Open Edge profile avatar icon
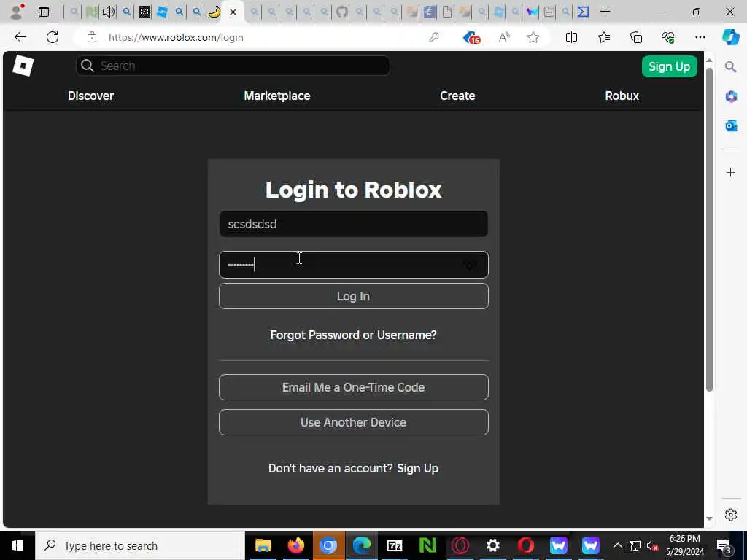The width and height of the screenshot is (747, 560). 18,12
